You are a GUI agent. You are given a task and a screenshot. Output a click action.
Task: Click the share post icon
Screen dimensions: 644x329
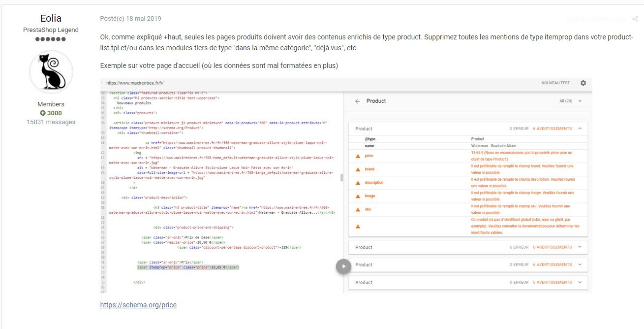coord(635,19)
